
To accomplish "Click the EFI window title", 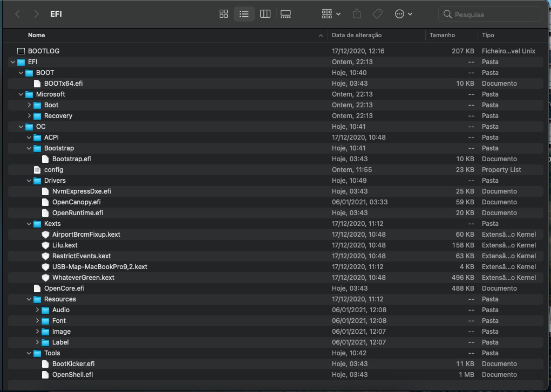I will point(56,14).
